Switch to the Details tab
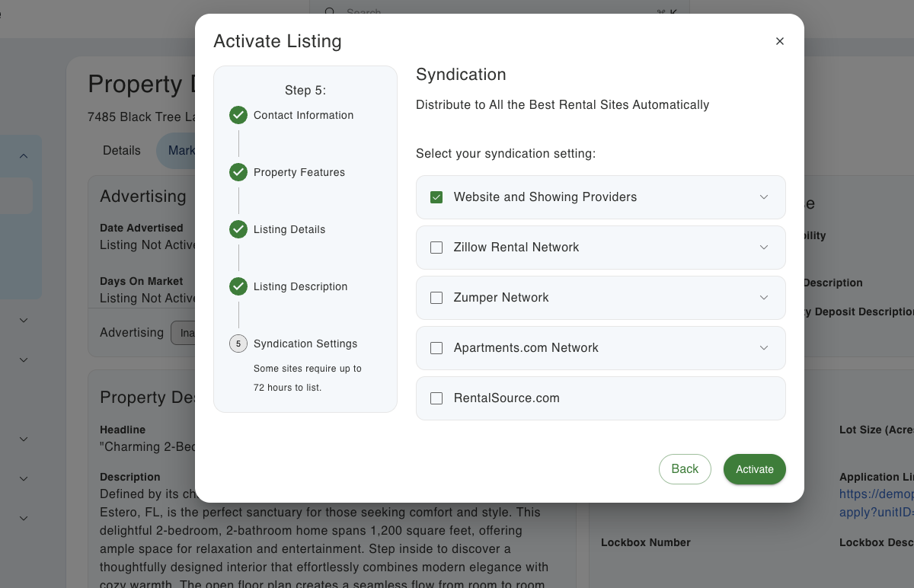This screenshot has height=588, width=914. pos(122,150)
